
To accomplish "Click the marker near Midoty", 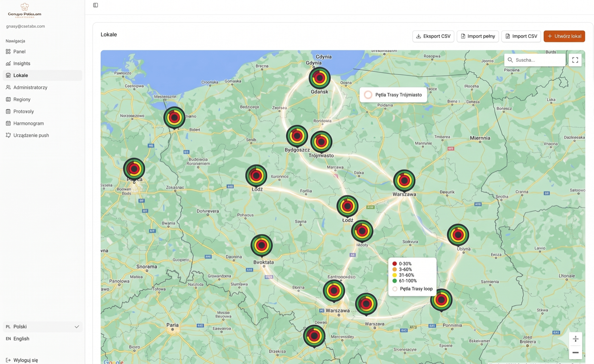I will 362,231.
